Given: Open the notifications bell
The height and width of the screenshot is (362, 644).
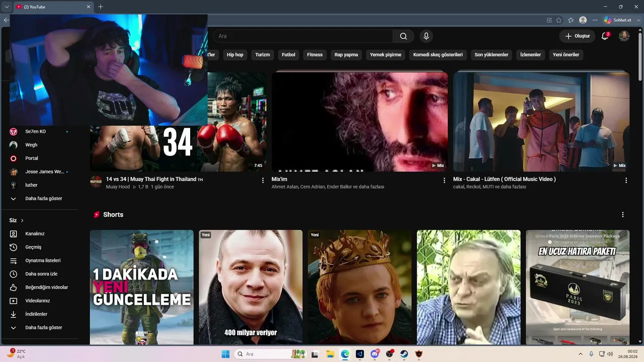Looking at the screenshot, I should point(605,36).
